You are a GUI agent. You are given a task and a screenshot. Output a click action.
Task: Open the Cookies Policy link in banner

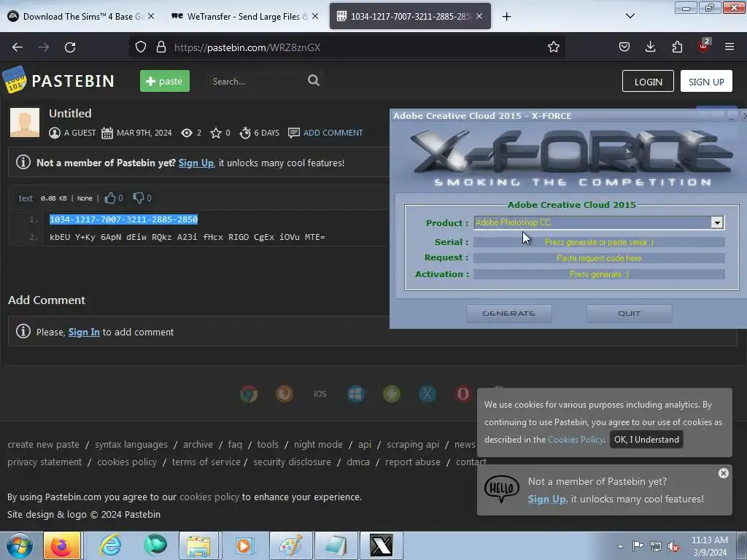coord(576,440)
